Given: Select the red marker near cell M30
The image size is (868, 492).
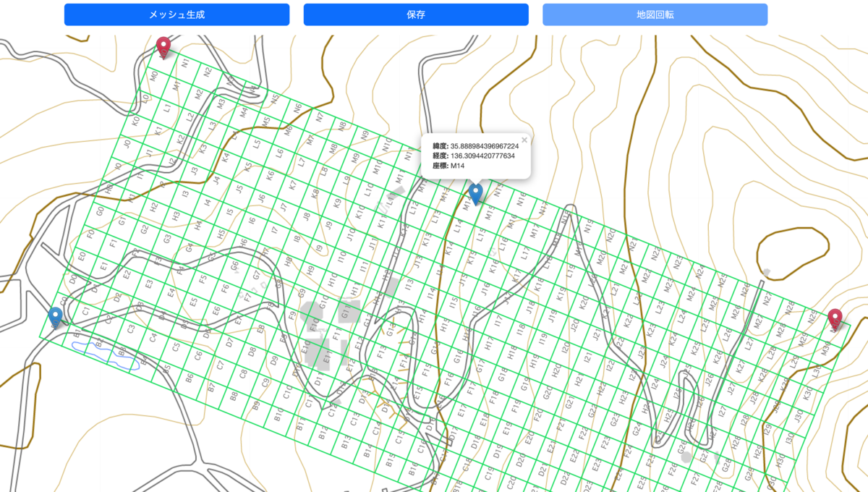Looking at the screenshot, I should pos(835,320).
